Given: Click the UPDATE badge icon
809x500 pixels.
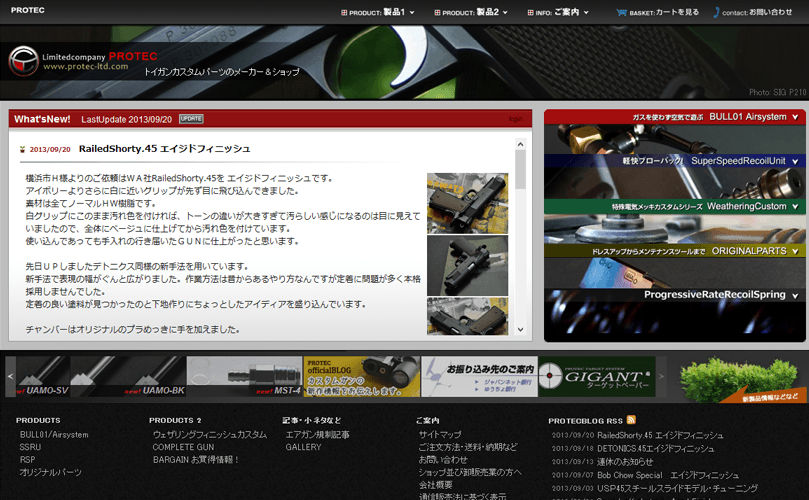Looking at the screenshot, I should [191, 119].
